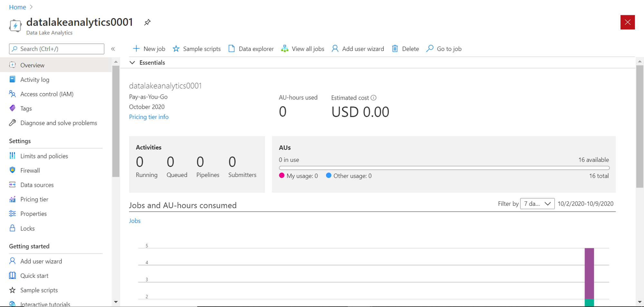Click the Delete trash can icon
Image resolution: width=644 pixels, height=307 pixels.
[x=395, y=49]
